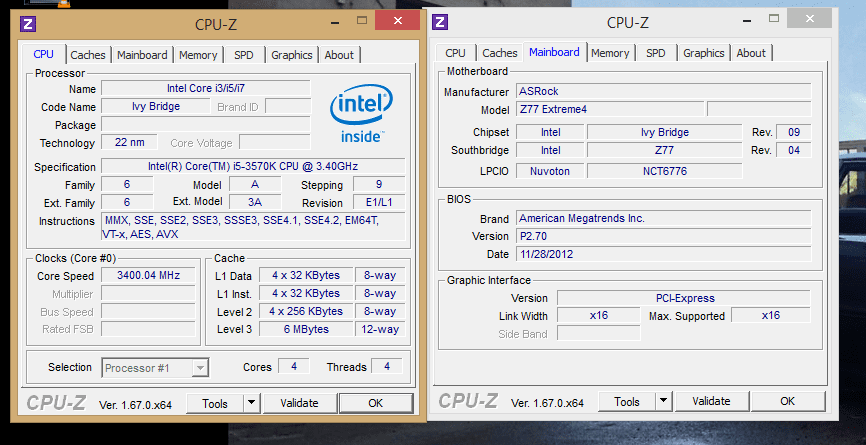Click Southbridge 'Z77' value
The image size is (866, 445).
pos(664,150)
